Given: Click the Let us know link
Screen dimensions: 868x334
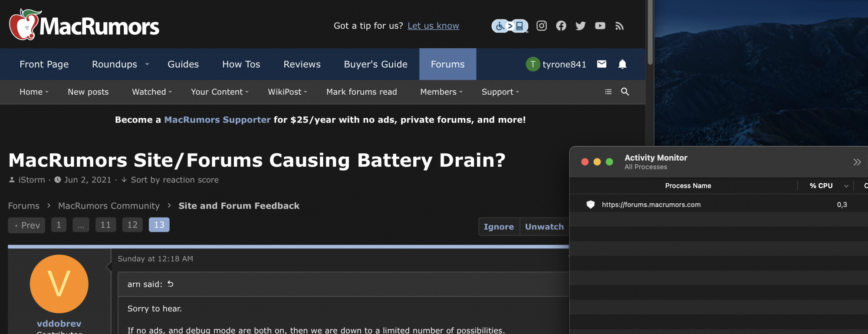Looking at the screenshot, I should pos(433,26).
